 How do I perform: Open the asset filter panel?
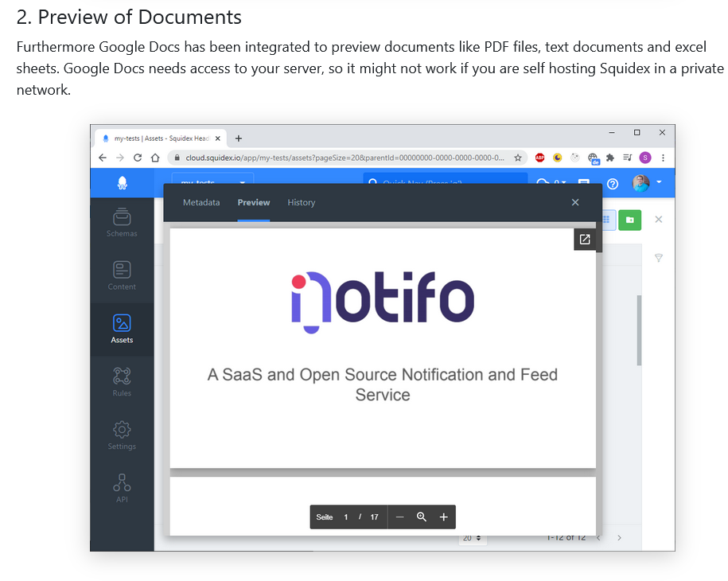point(658,258)
